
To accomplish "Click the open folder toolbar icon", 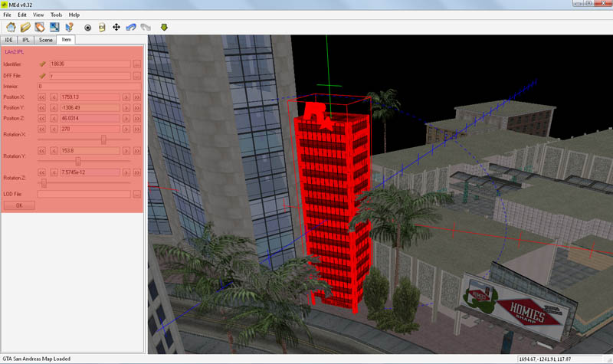I will coord(25,27).
